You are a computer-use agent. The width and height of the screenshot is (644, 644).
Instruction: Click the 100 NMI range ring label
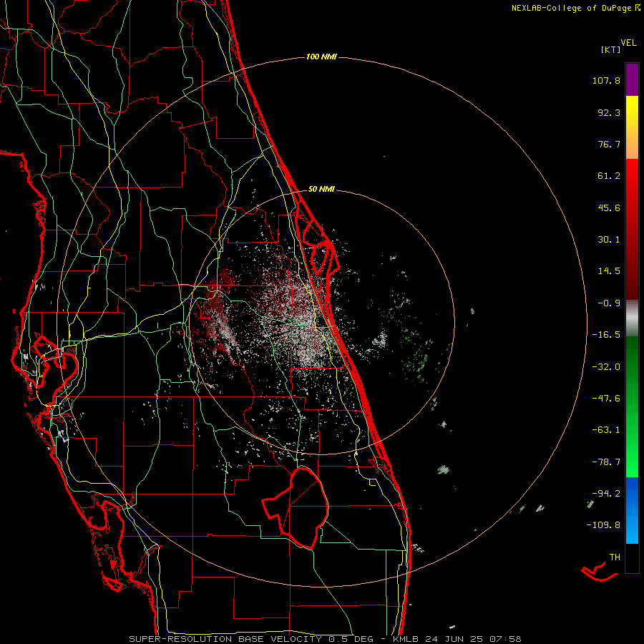tap(321, 57)
